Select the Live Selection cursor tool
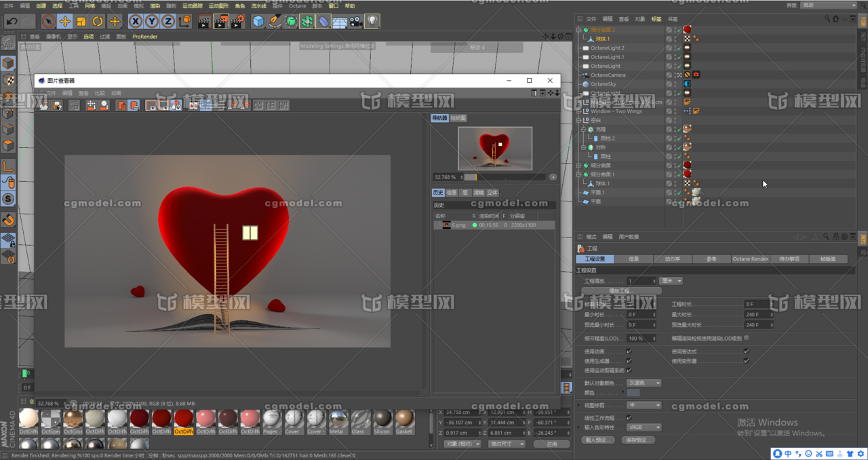Viewport: 868px width, 460px height. (49, 22)
